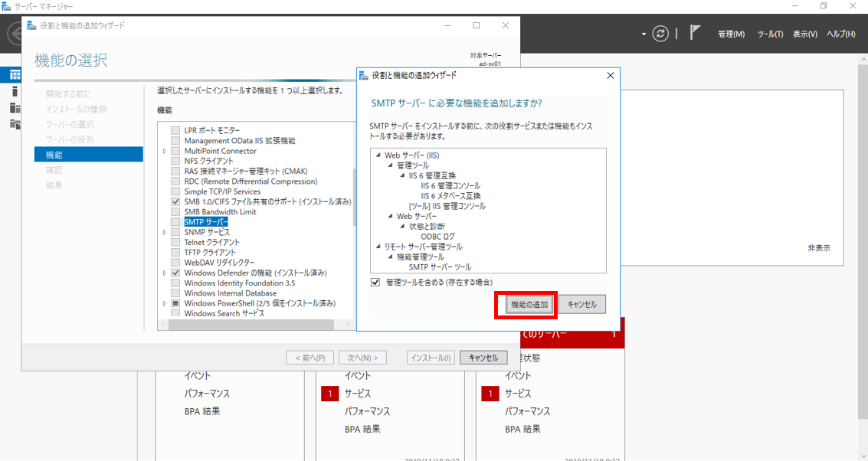This screenshot has height=461, width=868.
Task: Check the TFTP クライアント checkbox
Action: coord(175,253)
